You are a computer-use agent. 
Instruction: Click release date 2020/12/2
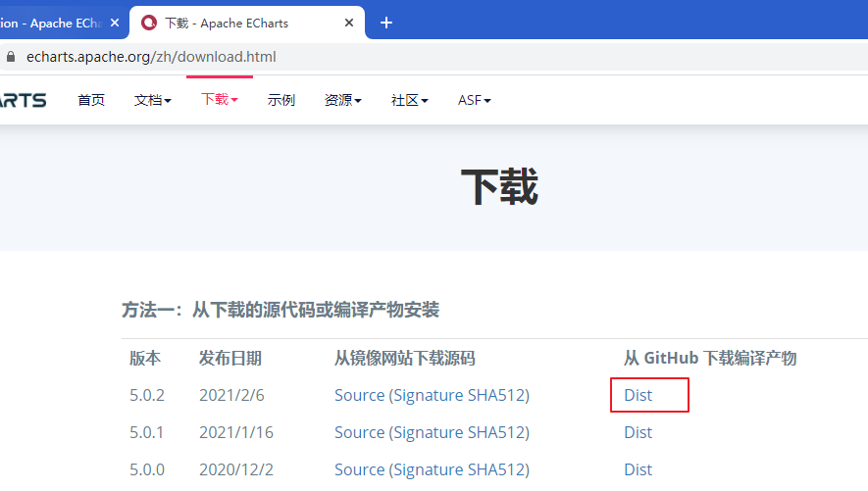pyautogui.click(x=236, y=469)
